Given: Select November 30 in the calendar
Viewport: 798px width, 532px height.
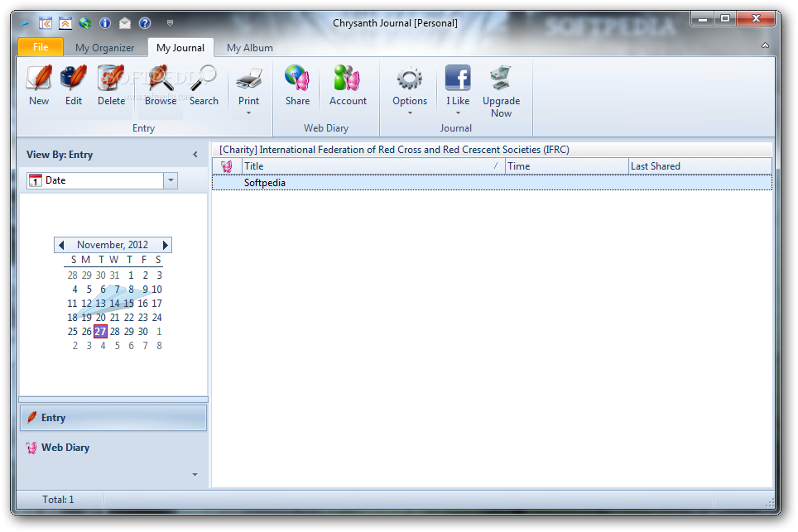Looking at the screenshot, I should click(143, 332).
